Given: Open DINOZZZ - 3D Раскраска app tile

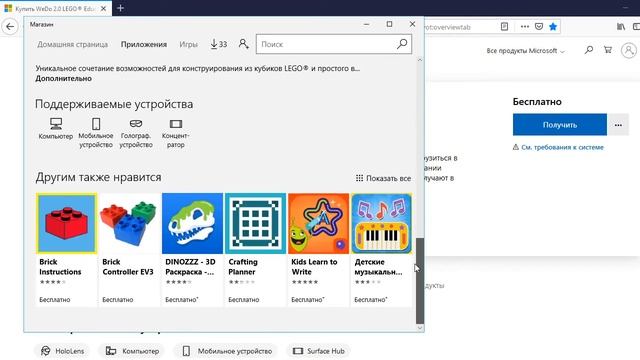Looking at the screenshot, I should point(192,249).
